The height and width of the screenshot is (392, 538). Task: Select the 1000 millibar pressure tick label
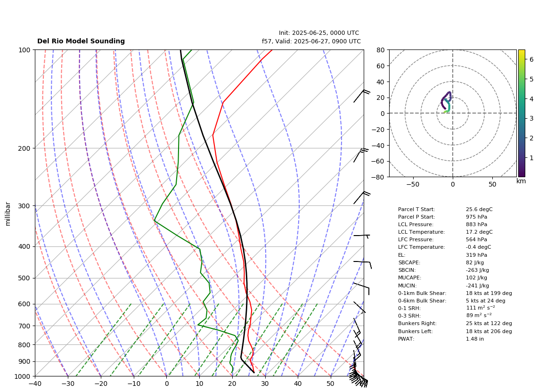click(23, 376)
